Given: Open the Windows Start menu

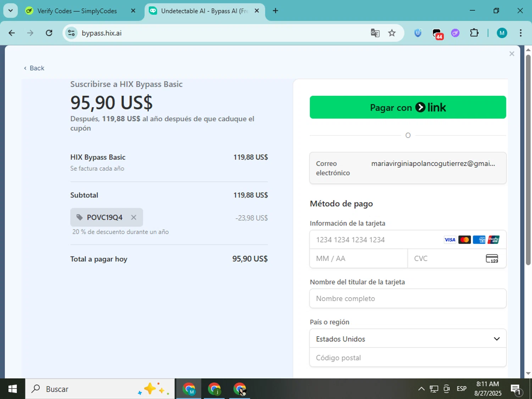Looking at the screenshot, I should pyautogui.click(x=12, y=389).
